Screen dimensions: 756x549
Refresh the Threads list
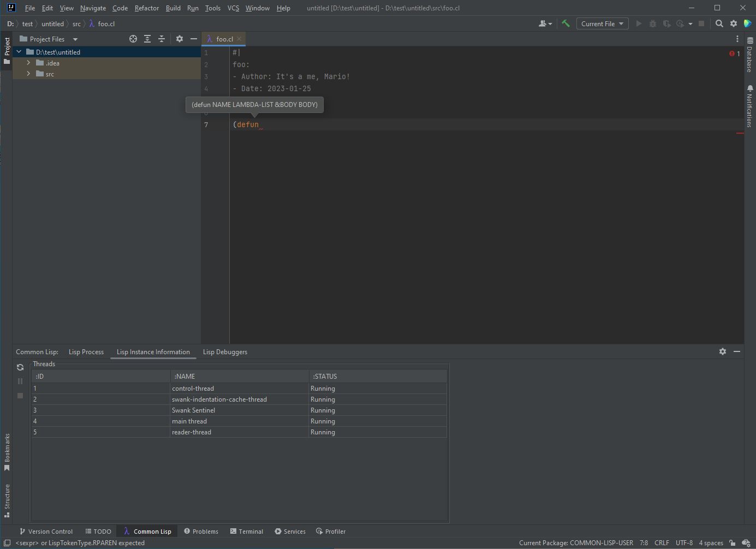coord(20,367)
